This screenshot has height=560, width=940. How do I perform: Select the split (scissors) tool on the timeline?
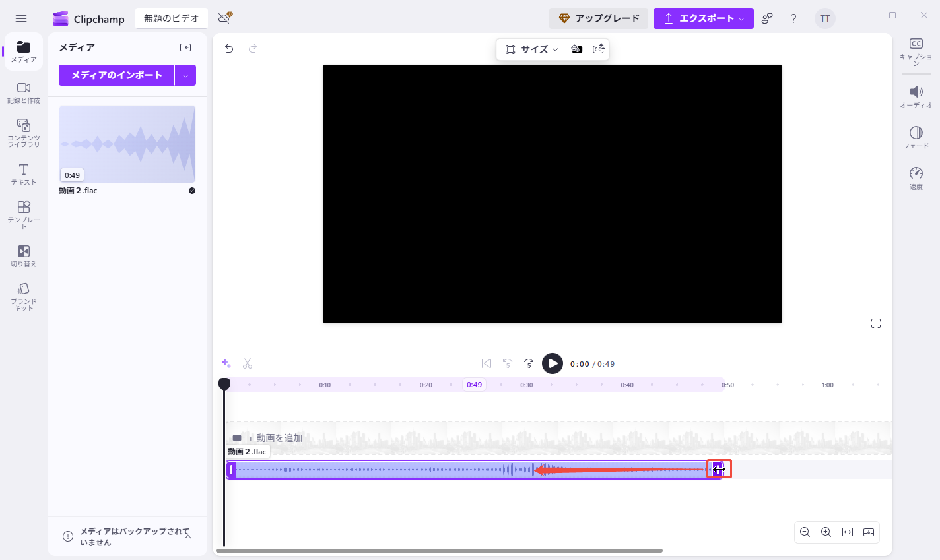[x=248, y=363]
